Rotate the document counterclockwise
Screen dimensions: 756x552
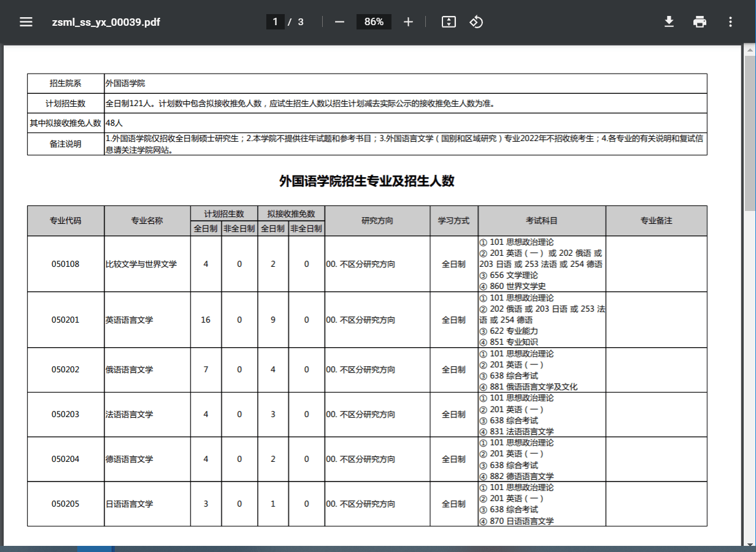coord(476,22)
